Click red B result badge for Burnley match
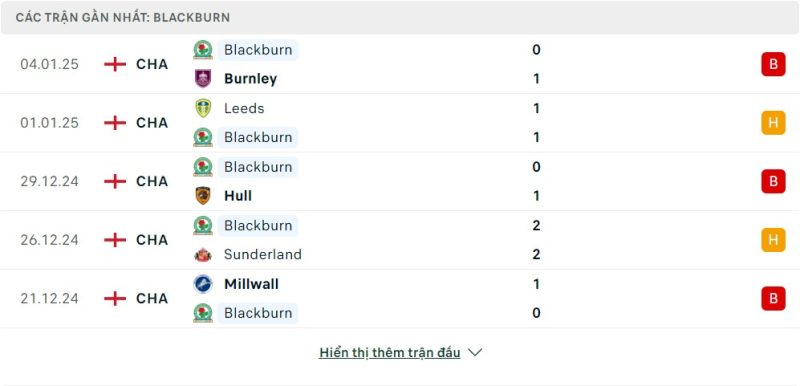 (x=773, y=64)
